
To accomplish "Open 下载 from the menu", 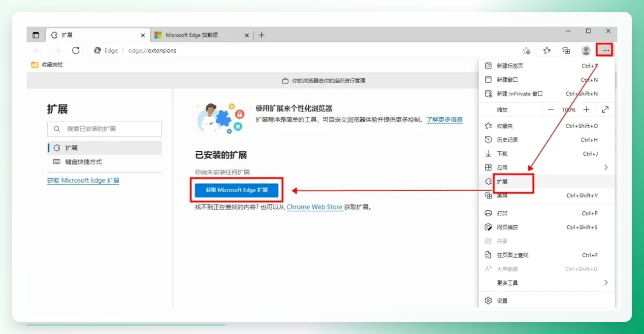I will click(x=547, y=154).
